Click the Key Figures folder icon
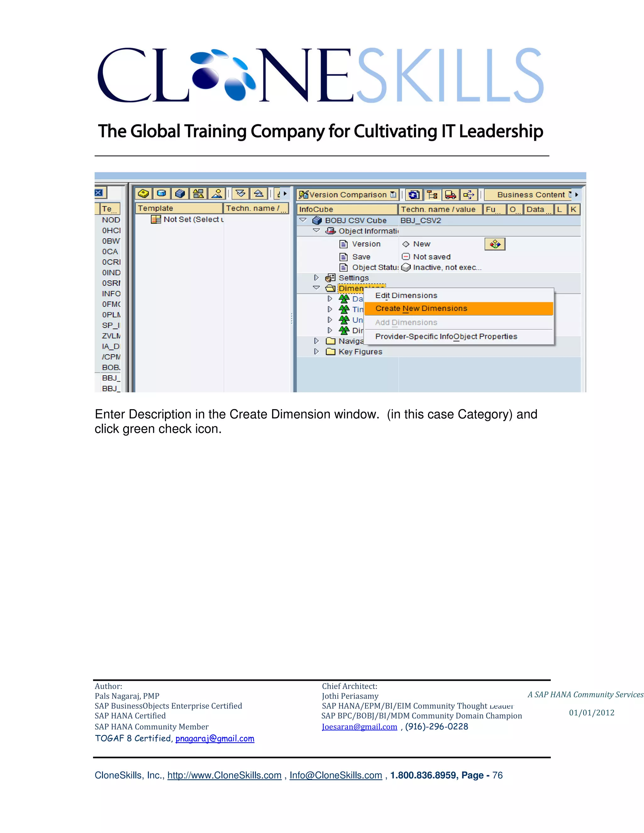 point(331,352)
